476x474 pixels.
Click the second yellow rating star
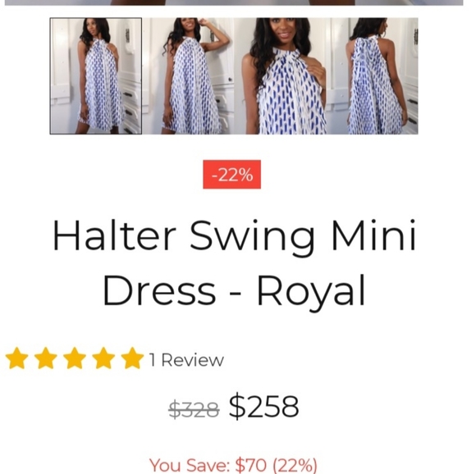click(46, 358)
